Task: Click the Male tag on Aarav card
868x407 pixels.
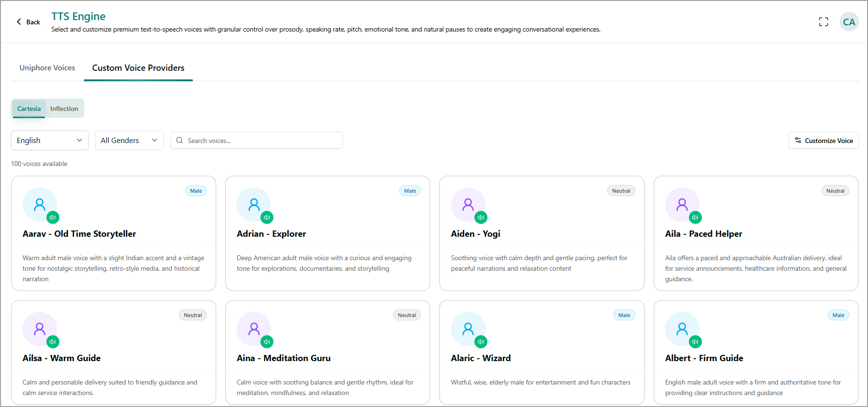Action: [196, 191]
